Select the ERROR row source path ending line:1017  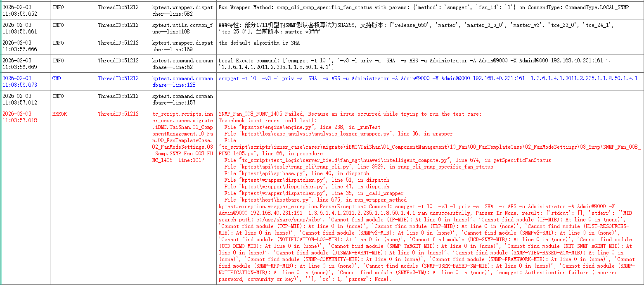pyautogui.click(x=182, y=137)
